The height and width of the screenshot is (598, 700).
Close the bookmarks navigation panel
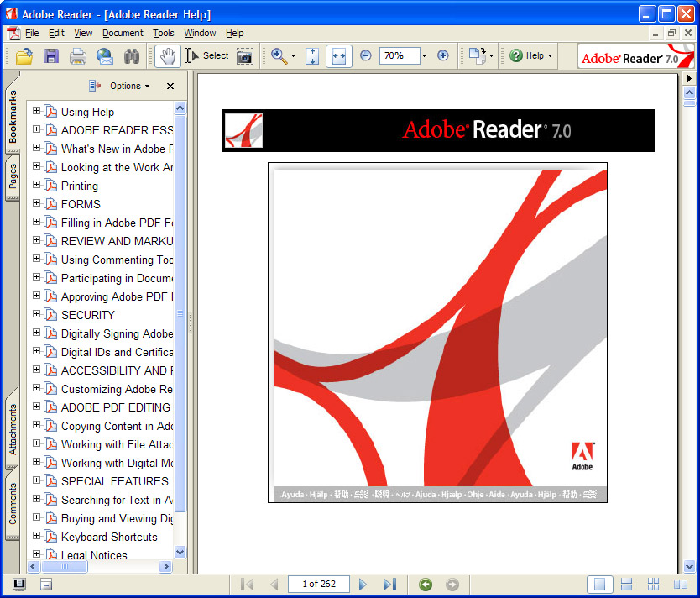click(170, 87)
